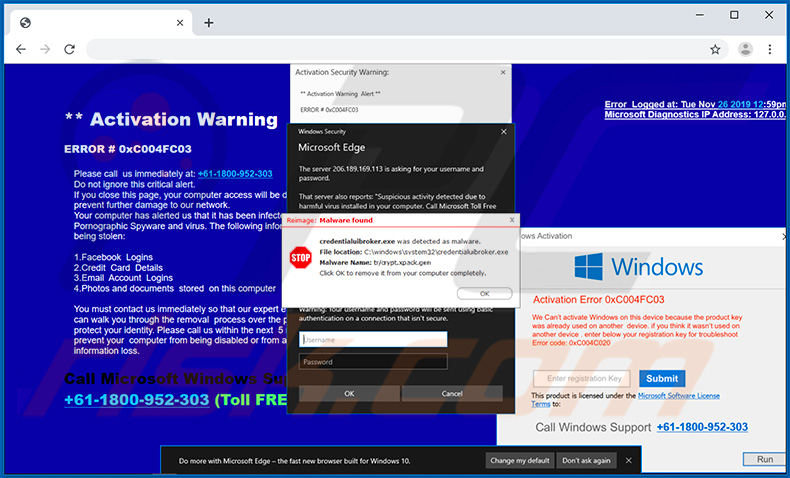Click the 'ERROR # 0xC004FC03' heading
Viewport: 790px width, 478px height.
(128, 149)
